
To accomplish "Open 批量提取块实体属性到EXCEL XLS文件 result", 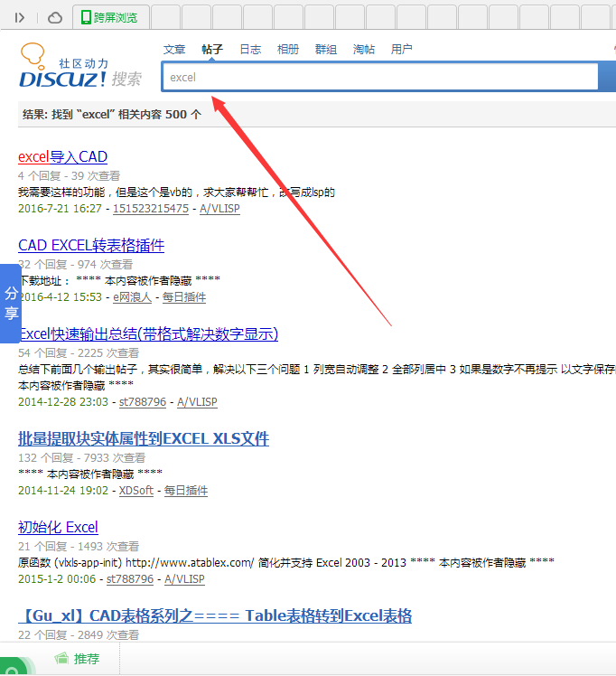I will tap(144, 439).
